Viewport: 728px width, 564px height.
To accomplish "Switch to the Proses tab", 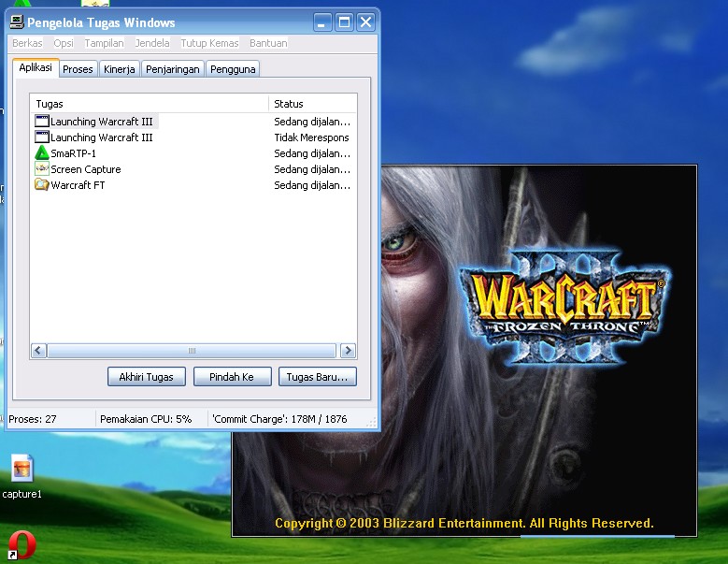I will pyautogui.click(x=78, y=69).
